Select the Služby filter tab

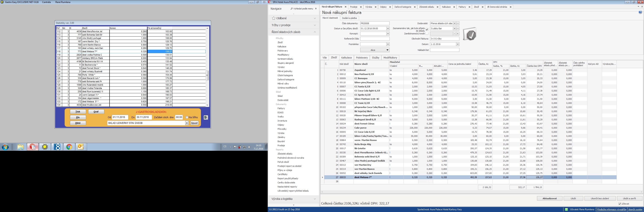[x=376, y=58]
